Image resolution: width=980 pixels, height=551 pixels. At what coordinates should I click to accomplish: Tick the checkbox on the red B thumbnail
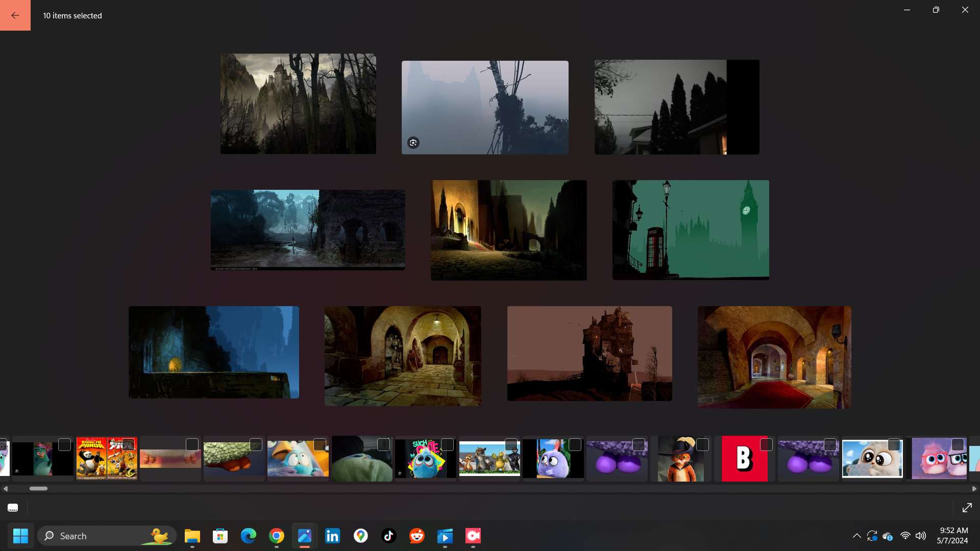(766, 444)
